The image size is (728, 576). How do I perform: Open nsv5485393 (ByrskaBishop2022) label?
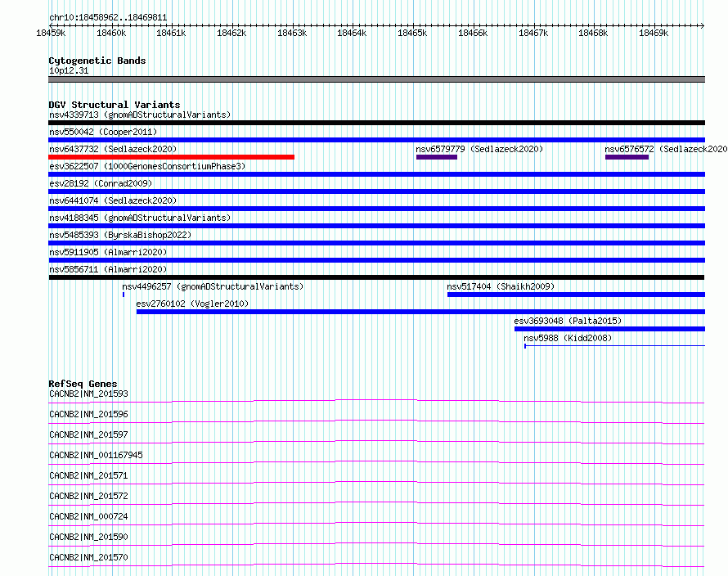[x=120, y=235]
